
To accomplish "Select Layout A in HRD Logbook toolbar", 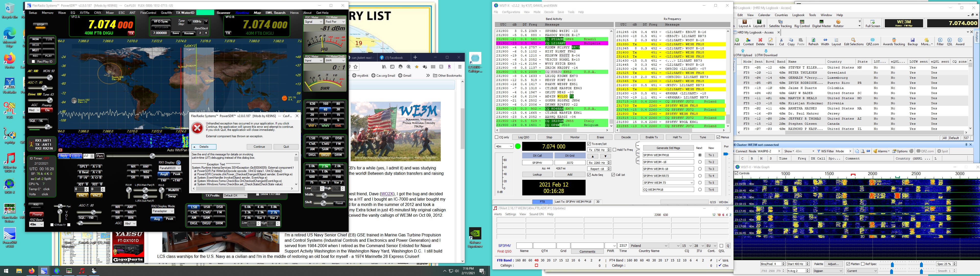I will (744, 24).
